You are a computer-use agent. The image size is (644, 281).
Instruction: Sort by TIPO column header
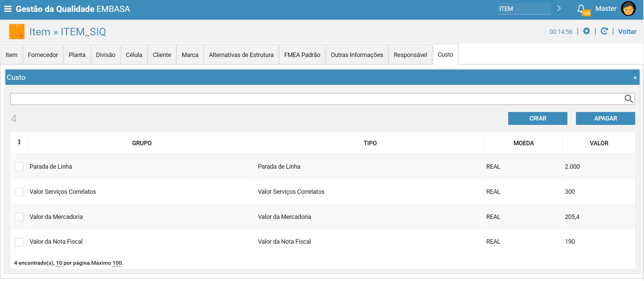pyautogui.click(x=370, y=143)
